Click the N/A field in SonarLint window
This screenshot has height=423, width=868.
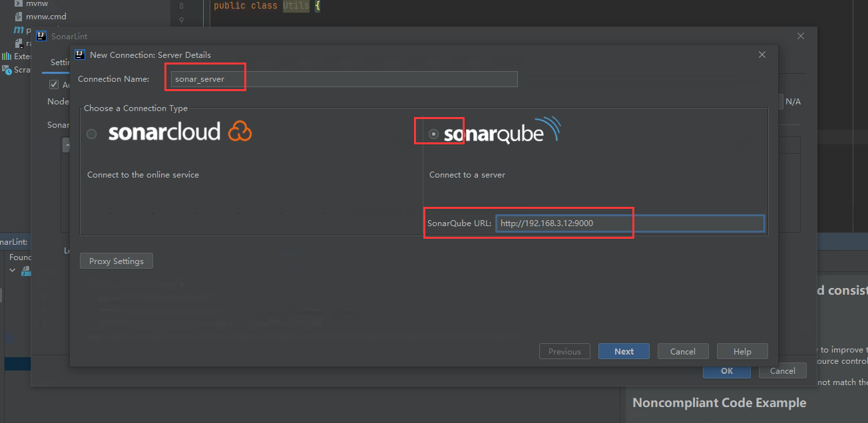click(793, 102)
